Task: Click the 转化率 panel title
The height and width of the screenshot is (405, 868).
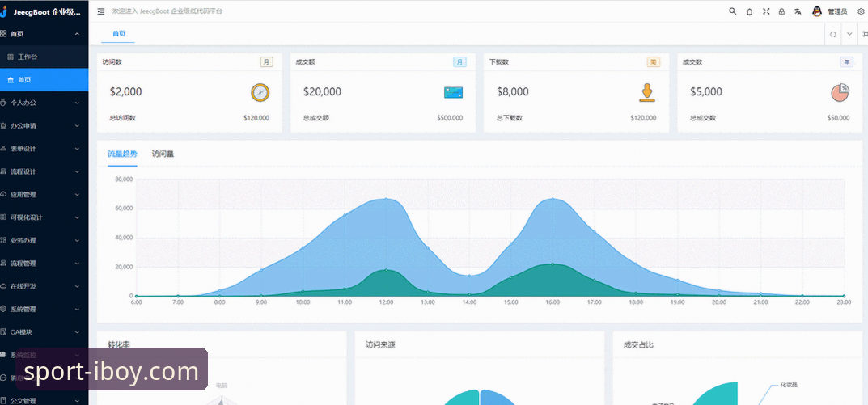Action: (x=119, y=344)
